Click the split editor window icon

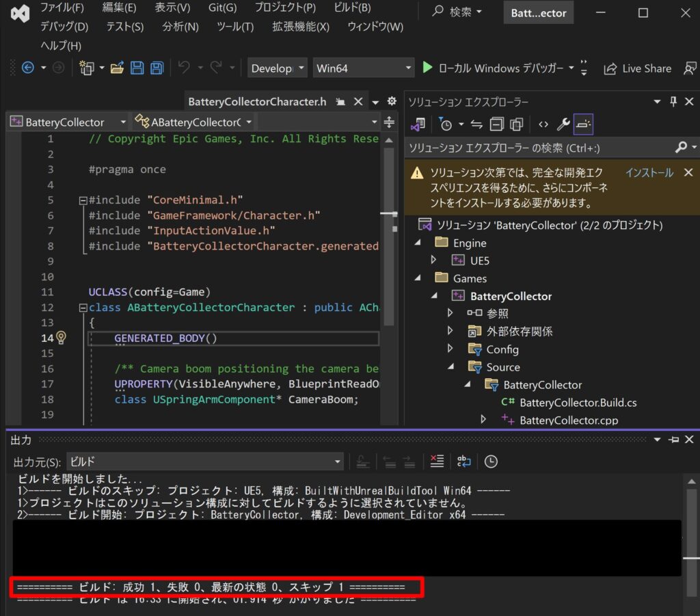point(389,122)
